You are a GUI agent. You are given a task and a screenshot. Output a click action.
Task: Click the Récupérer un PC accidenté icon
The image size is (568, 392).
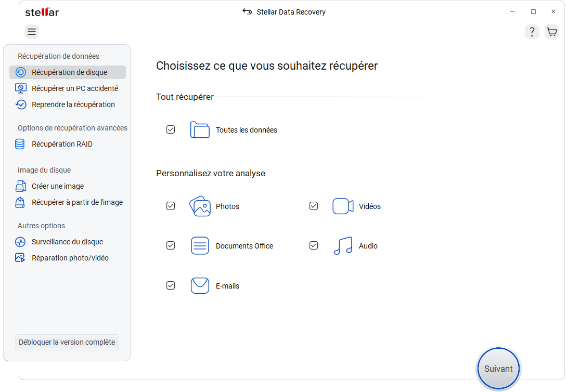[21, 88]
